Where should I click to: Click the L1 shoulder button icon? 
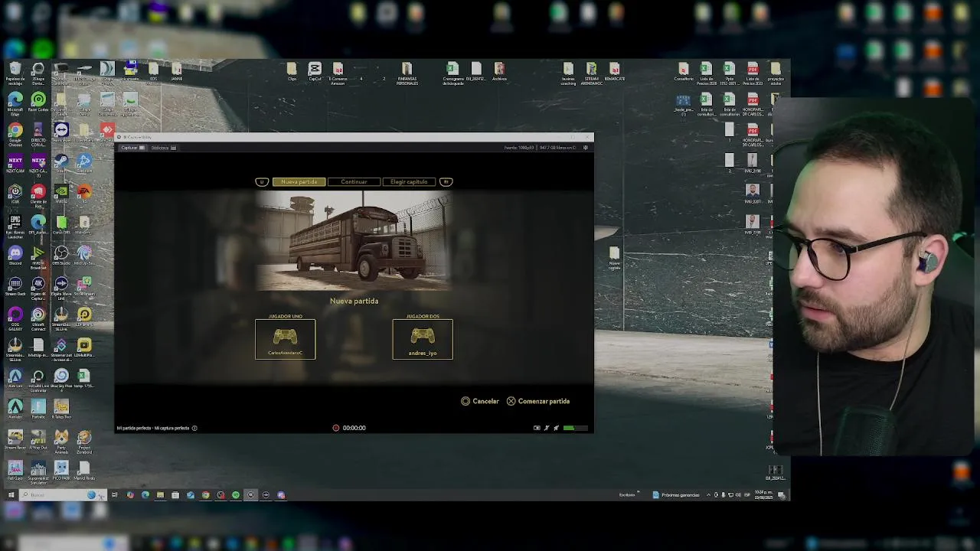pyautogui.click(x=262, y=182)
